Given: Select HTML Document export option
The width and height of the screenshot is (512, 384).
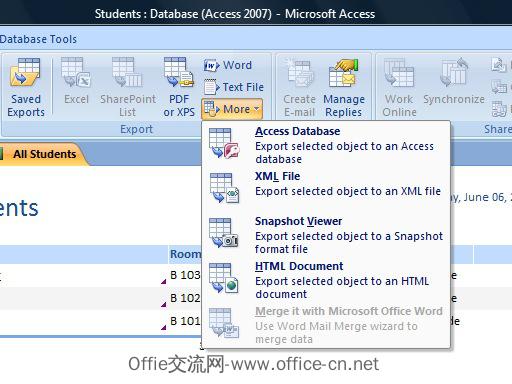Looking at the screenshot, I should click(327, 279).
